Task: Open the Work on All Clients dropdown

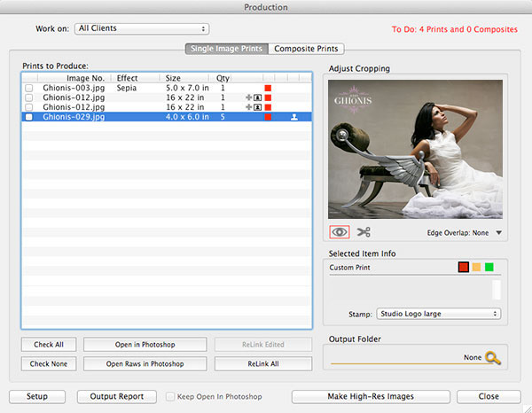Action: (141, 28)
